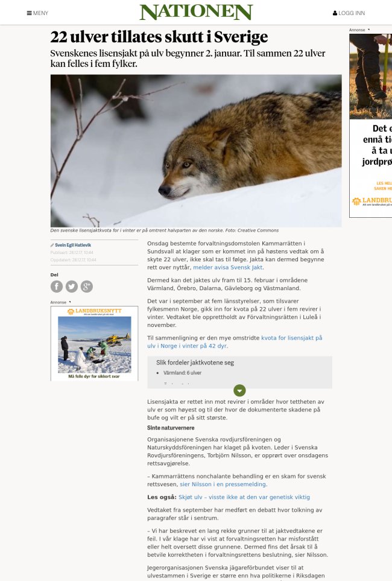Screen dimensions: 392x581
Task: Open link melder avisa Svensk Jakt
Action: [228, 267]
